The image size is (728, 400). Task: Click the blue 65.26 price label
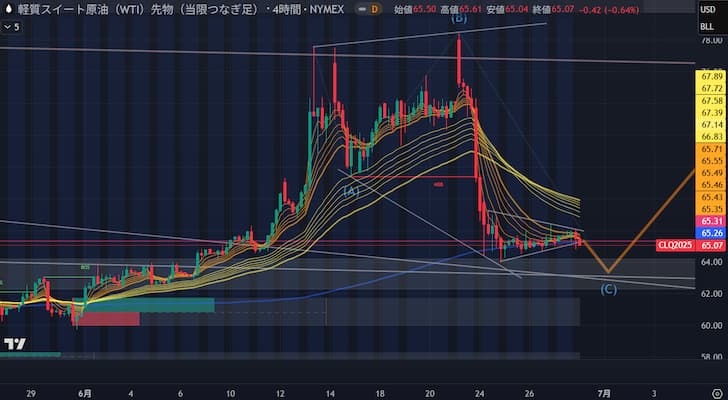(x=712, y=233)
